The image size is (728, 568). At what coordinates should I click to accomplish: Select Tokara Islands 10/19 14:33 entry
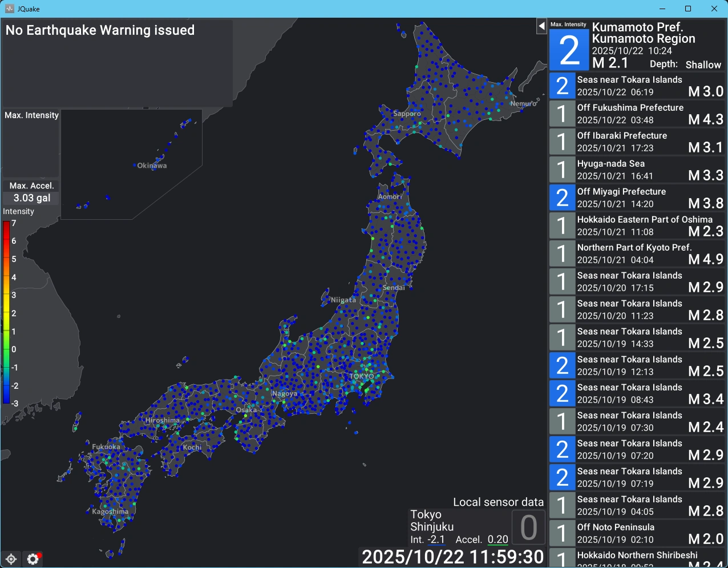point(637,337)
